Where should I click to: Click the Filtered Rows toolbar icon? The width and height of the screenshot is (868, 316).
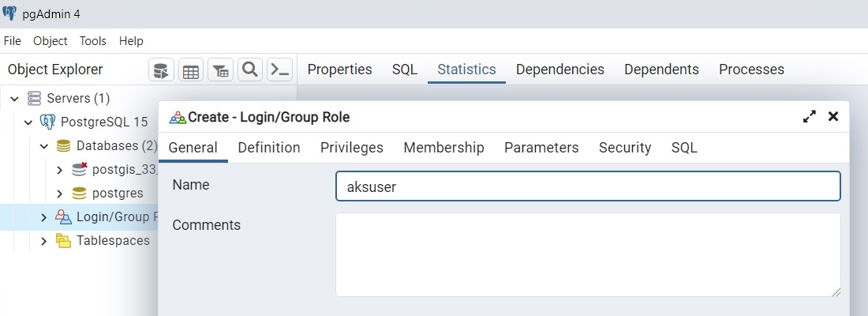click(x=220, y=70)
